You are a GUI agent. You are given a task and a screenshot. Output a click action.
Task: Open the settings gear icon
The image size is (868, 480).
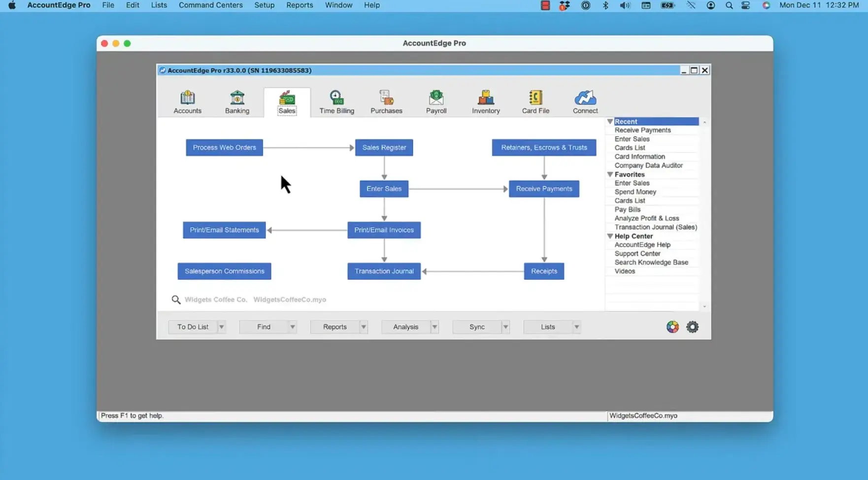coord(692,327)
